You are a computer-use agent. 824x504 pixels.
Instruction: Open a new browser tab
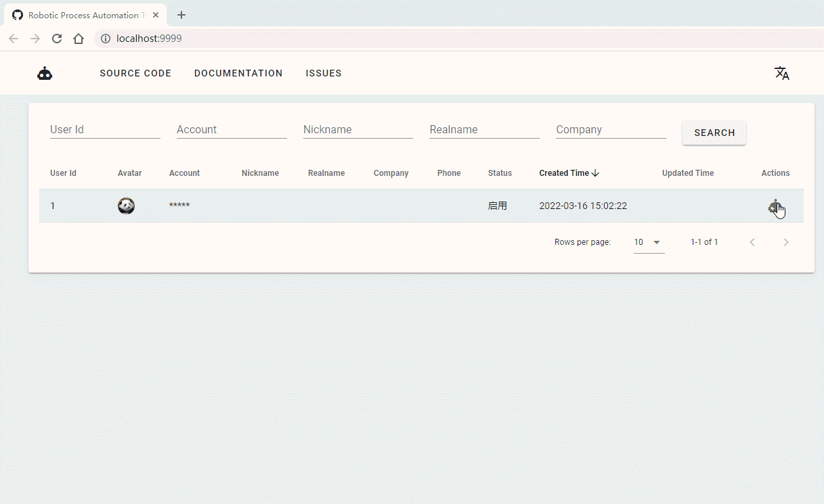pos(181,15)
